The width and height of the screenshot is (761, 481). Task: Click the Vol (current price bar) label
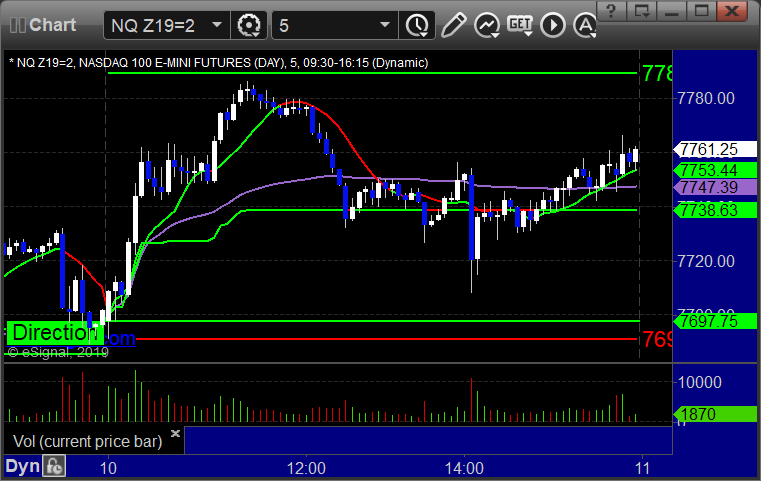[87, 442]
